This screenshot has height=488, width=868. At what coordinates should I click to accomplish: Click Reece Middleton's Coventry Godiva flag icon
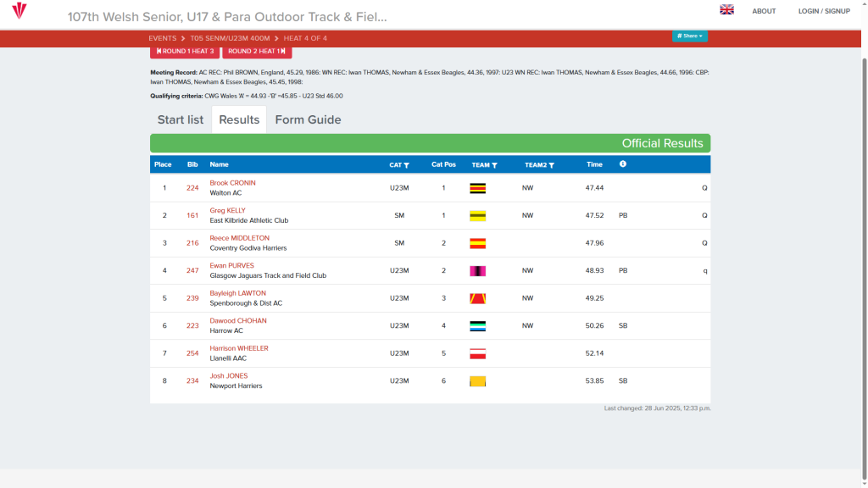point(477,243)
